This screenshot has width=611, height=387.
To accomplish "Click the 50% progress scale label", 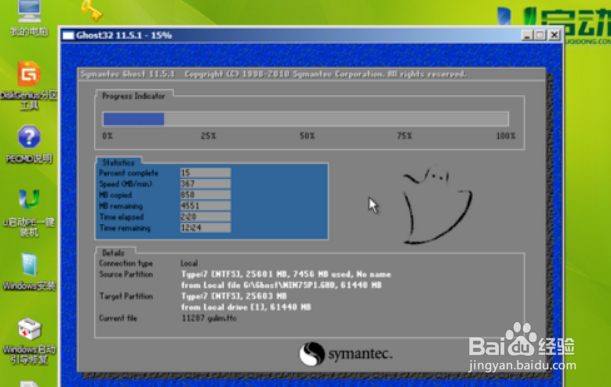I will 307,136.
